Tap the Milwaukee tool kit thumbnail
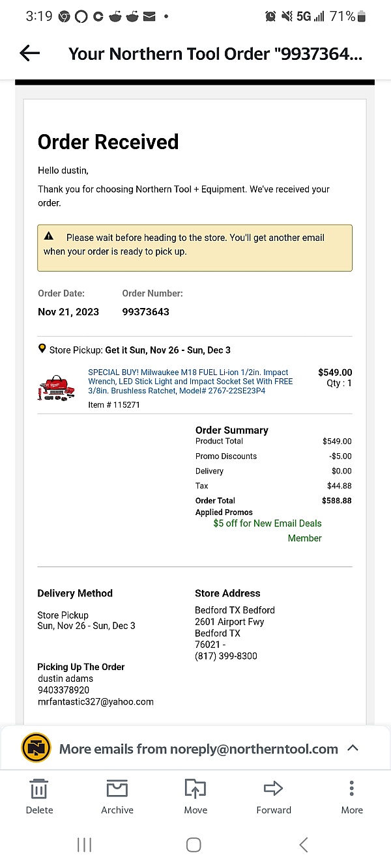The image size is (391, 868). coord(57,389)
